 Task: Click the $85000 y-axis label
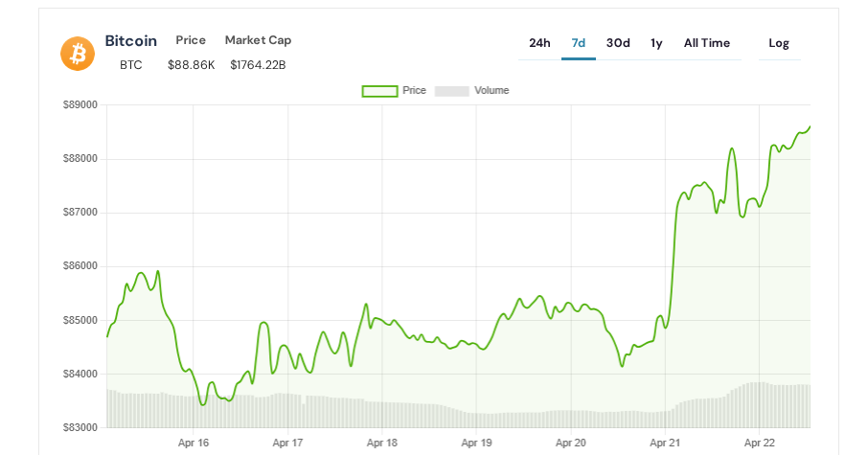tap(80, 320)
